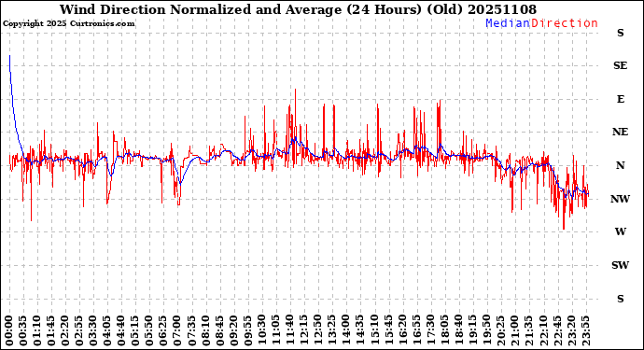Click the 19:15 time label
Screen dimensions: 644x350
[x=472, y=330]
